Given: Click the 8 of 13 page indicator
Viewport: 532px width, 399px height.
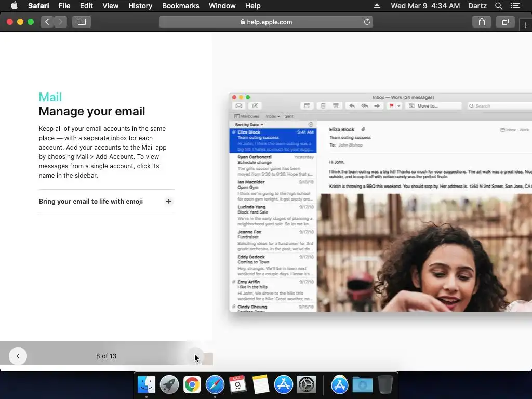Looking at the screenshot, I should coord(106,356).
